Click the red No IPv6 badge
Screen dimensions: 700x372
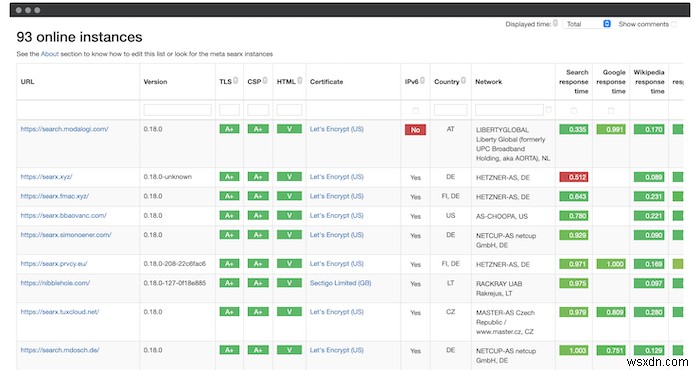tap(415, 130)
